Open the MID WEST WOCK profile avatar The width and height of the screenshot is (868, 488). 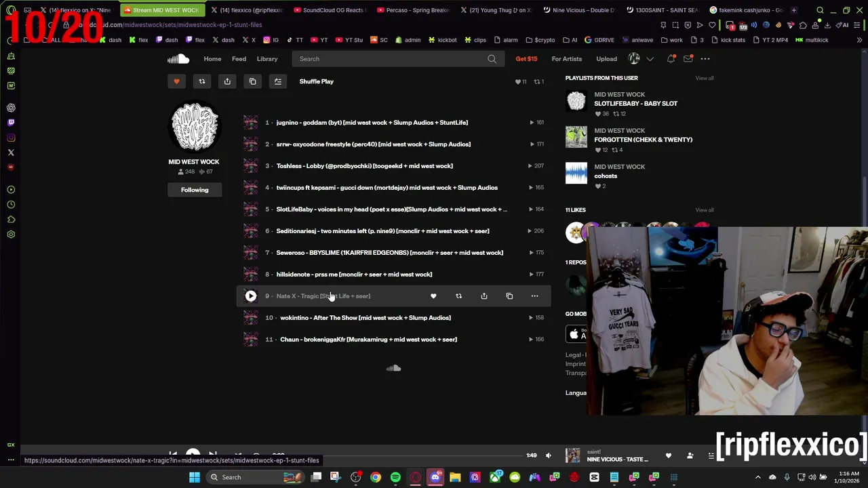coord(194,127)
